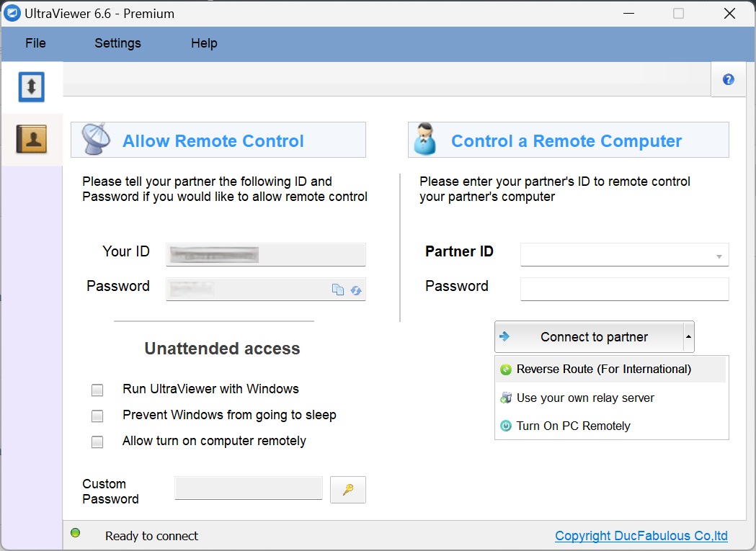Click the copy password icon

pyautogui.click(x=338, y=290)
